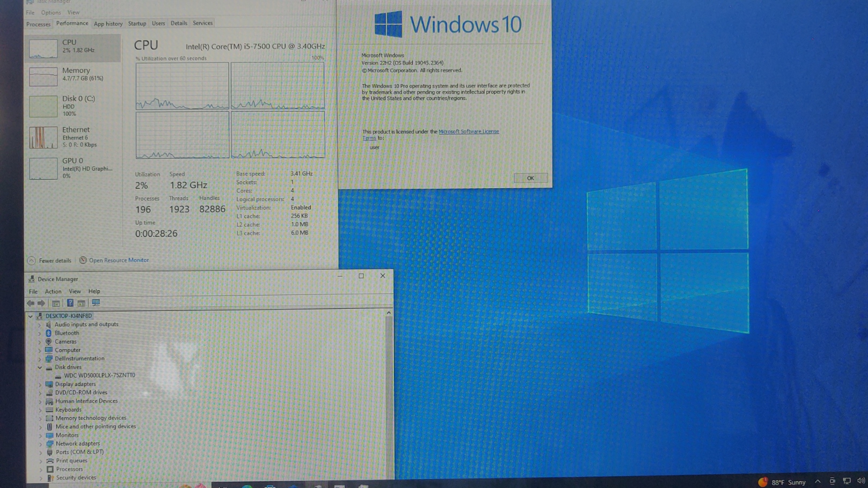The height and width of the screenshot is (488, 868).
Task: Click the Forward arrow in Device Manager toolbar
Action: pyautogui.click(x=41, y=303)
